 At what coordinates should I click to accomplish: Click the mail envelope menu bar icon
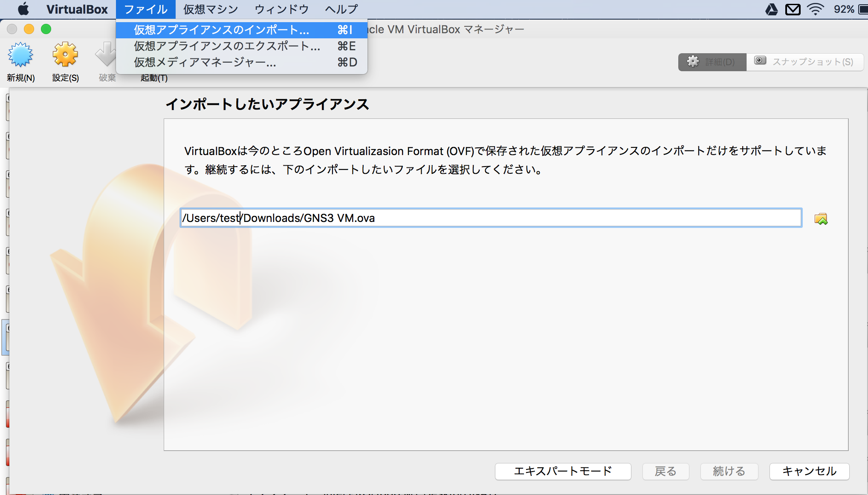(x=793, y=9)
